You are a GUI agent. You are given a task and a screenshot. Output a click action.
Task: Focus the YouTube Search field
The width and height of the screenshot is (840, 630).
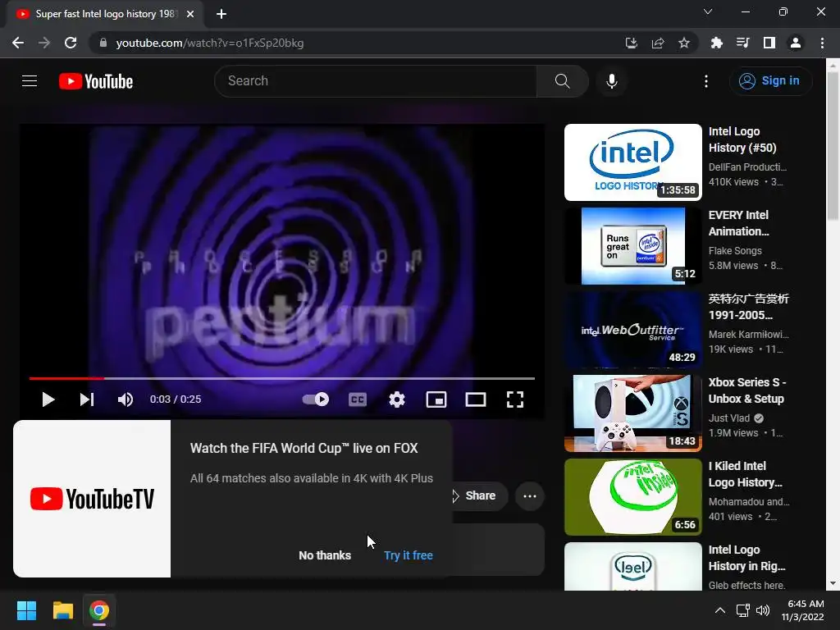pos(376,81)
